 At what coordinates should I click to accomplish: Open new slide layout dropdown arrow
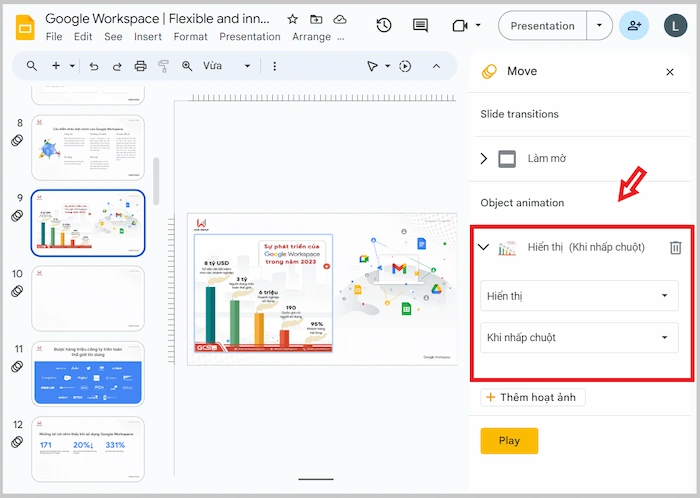point(72,66)
